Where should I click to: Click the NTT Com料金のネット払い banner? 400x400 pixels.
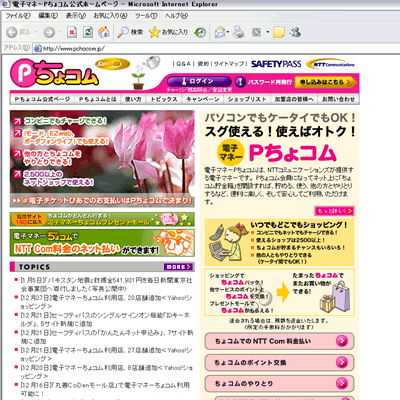click(x=102, y=243)
